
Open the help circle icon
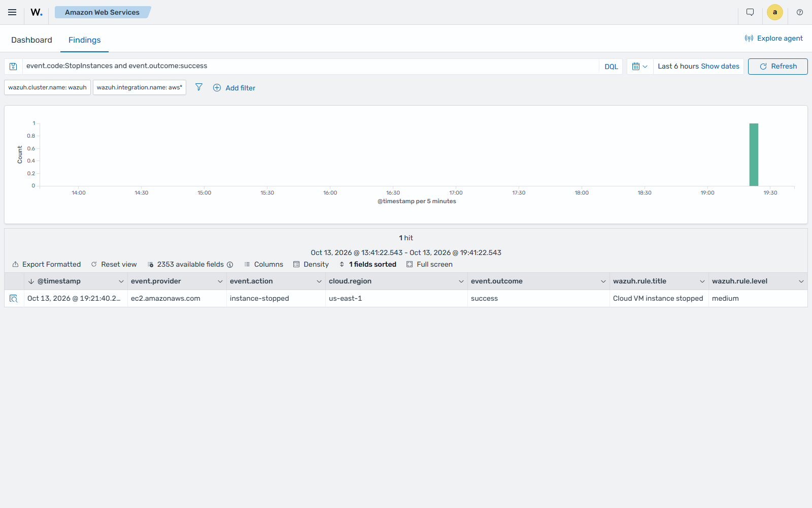800,12
